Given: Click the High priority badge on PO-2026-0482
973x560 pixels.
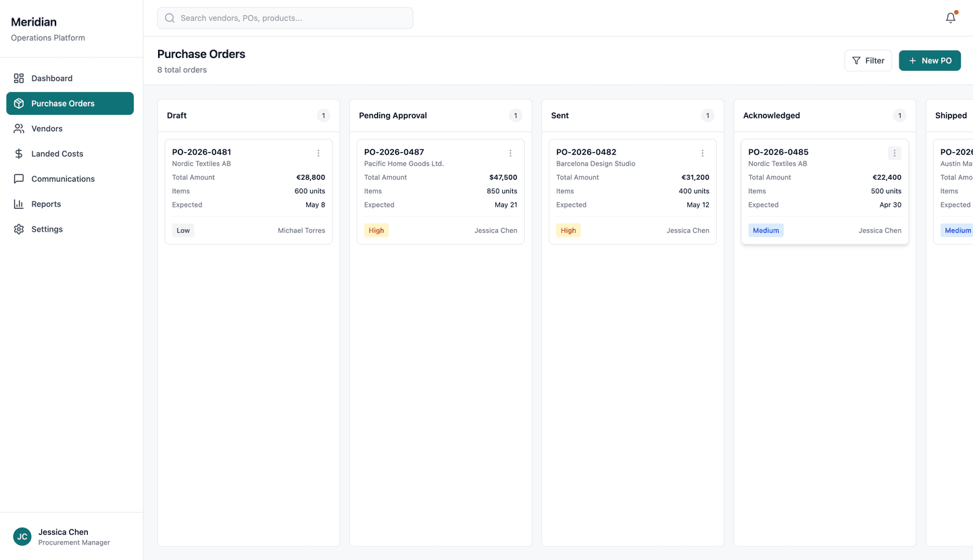Looking at the screenshot, I should click(x=568, y=230).
